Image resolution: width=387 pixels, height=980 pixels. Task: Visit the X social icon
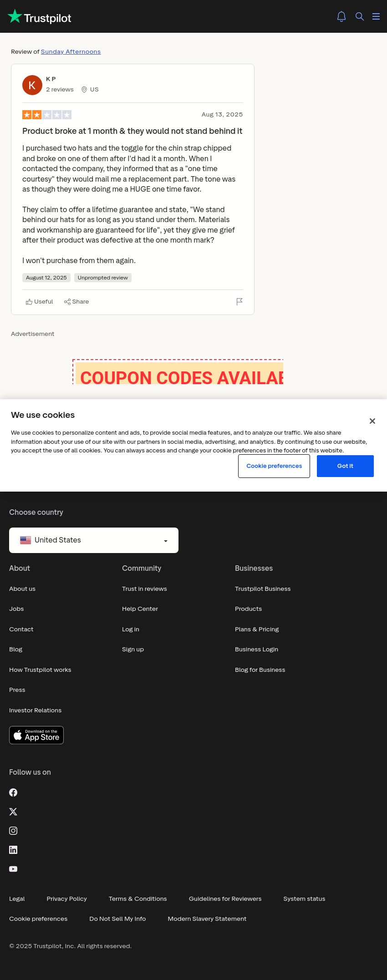(13, 812)
